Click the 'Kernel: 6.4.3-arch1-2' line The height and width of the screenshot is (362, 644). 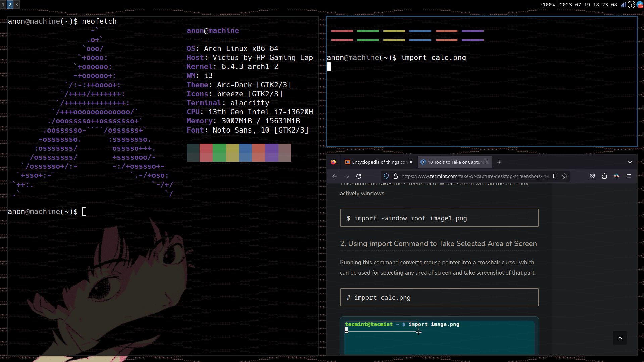(x=232, y=67)
